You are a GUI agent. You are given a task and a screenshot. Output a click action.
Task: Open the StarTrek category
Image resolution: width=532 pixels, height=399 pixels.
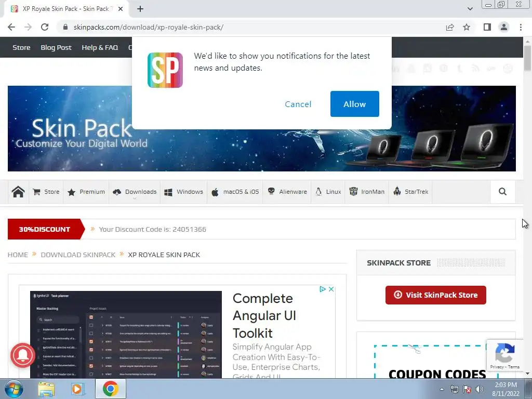(x=410, y=192)
